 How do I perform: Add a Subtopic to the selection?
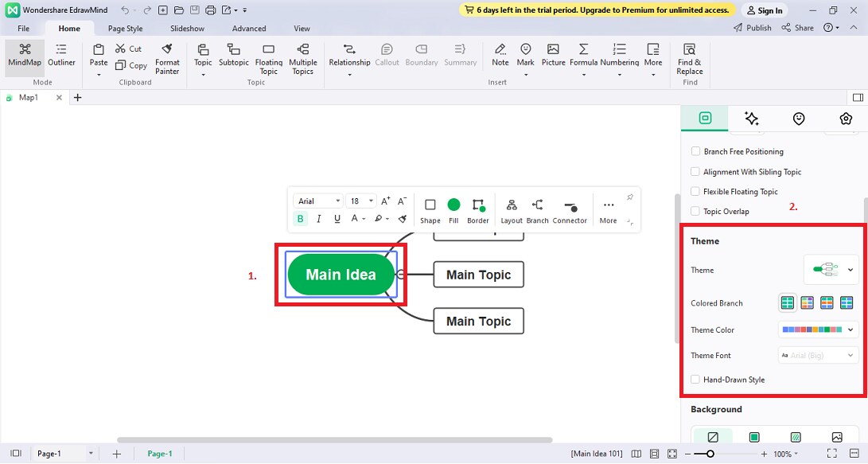234,56
